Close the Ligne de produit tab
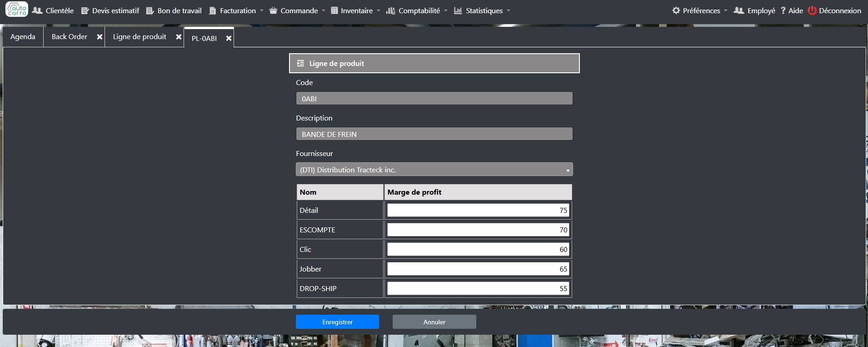Viewport: 868px width, 347px height. point(179,37)
